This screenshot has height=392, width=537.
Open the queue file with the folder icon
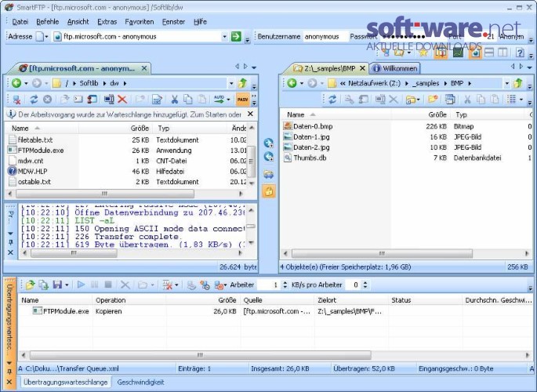pos(30,285)
